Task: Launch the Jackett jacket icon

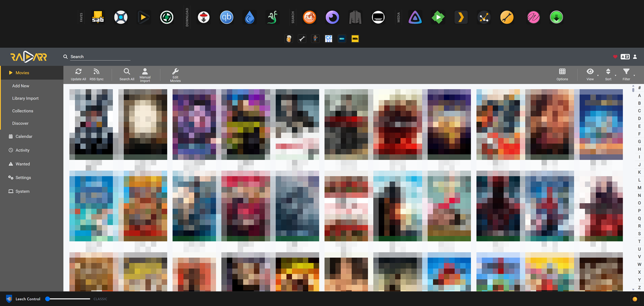Action: pos(355,17)
